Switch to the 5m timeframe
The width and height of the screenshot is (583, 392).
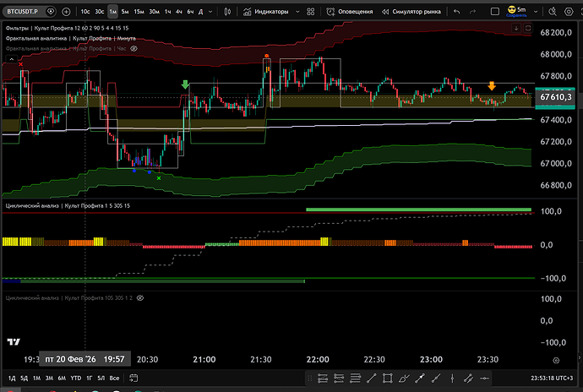(x=125, y=12)
